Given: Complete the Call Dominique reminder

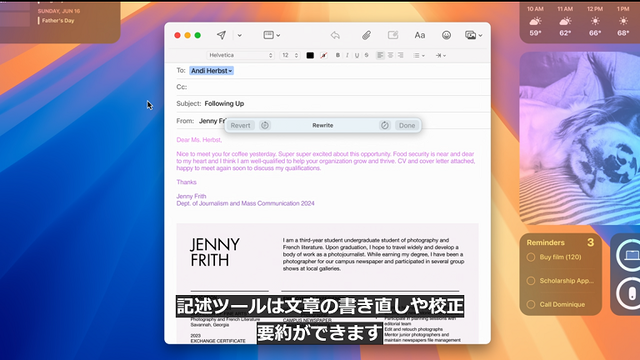Looking at the screenshot, I should tap(531, 304).
